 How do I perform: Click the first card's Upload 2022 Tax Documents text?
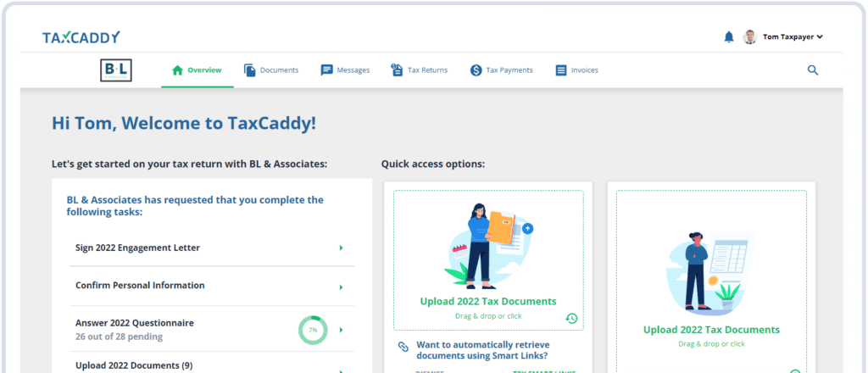pos(488,302)
